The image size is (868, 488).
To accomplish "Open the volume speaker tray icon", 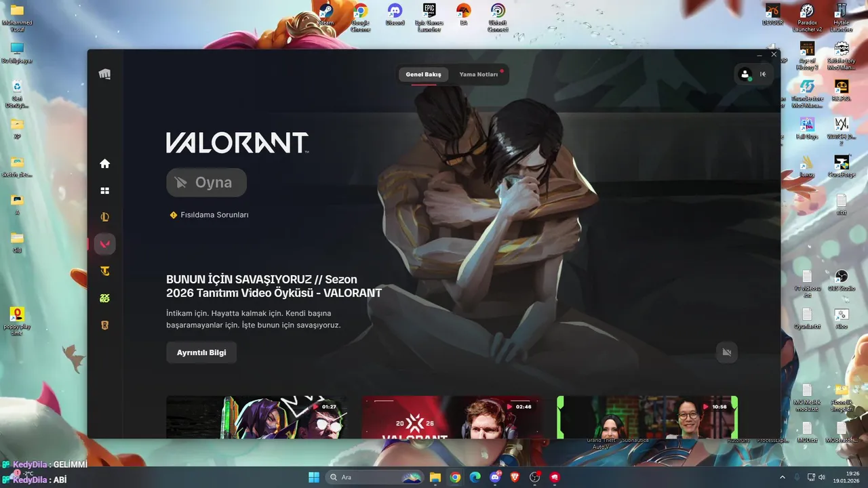I will click(x=821, y=477).
